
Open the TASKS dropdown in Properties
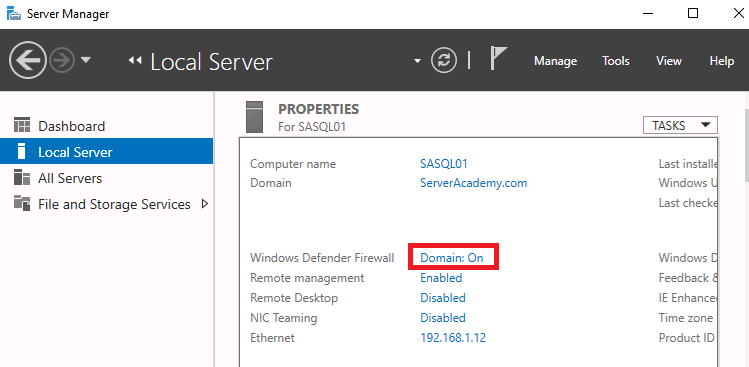pyautogui.click(x=680, y=125)
